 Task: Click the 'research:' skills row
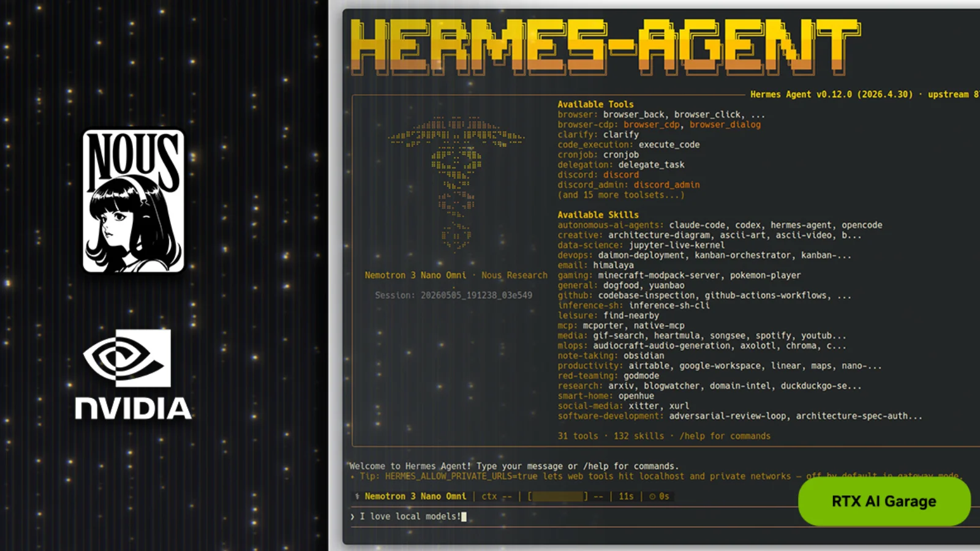coord(709,386)
